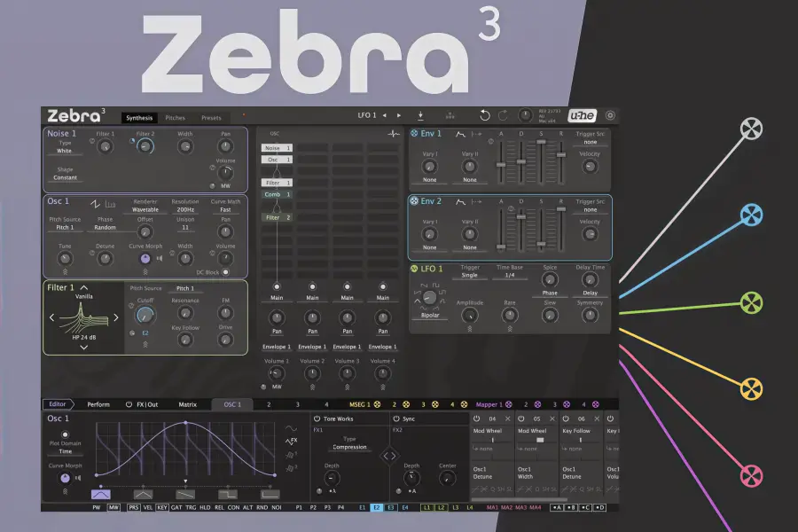Switch to the Presets tab
The height and width of the screenshot is (532, 798).
click(x=211, y=118)
